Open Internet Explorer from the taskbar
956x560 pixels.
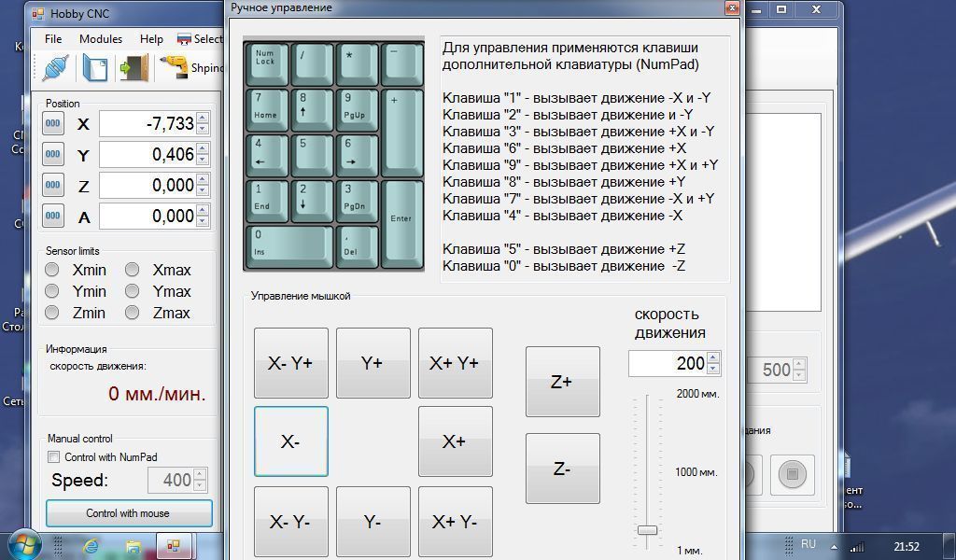coord(91,546)
